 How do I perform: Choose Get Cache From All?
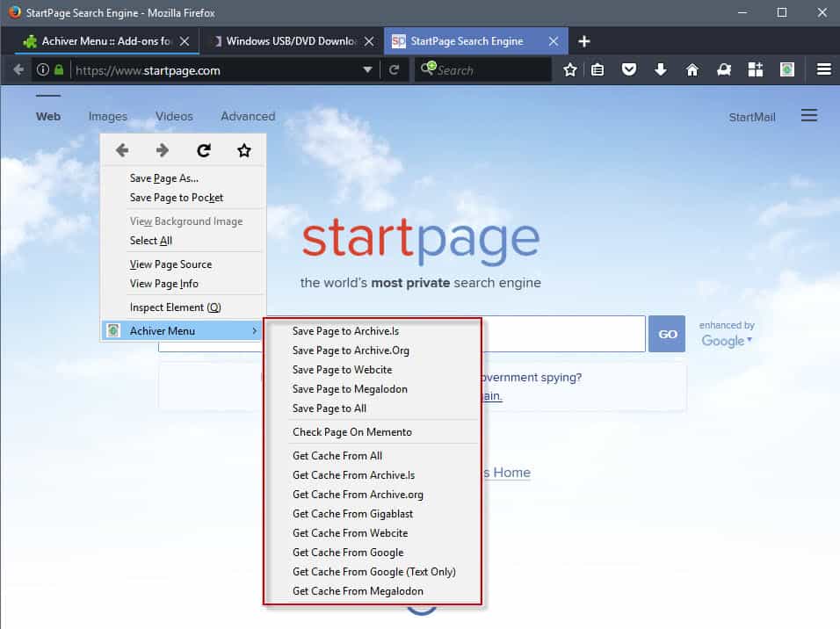pyautogui.click(x=373, y=456)
